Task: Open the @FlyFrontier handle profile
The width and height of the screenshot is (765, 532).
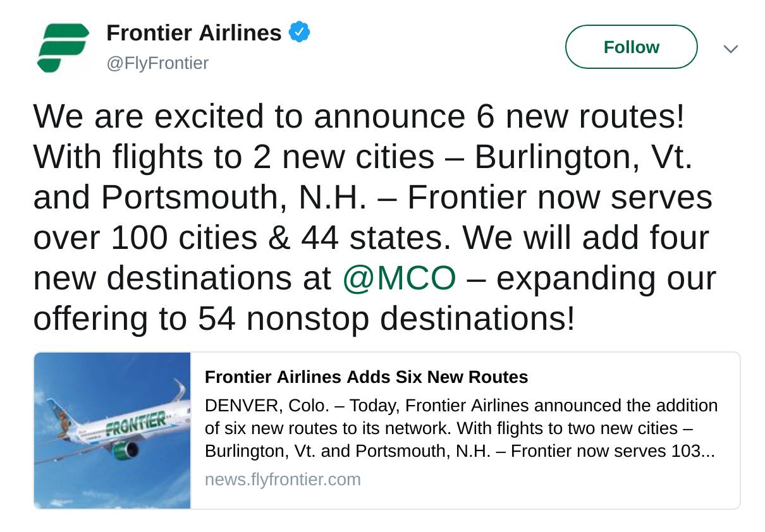Action: pos(157,63)
